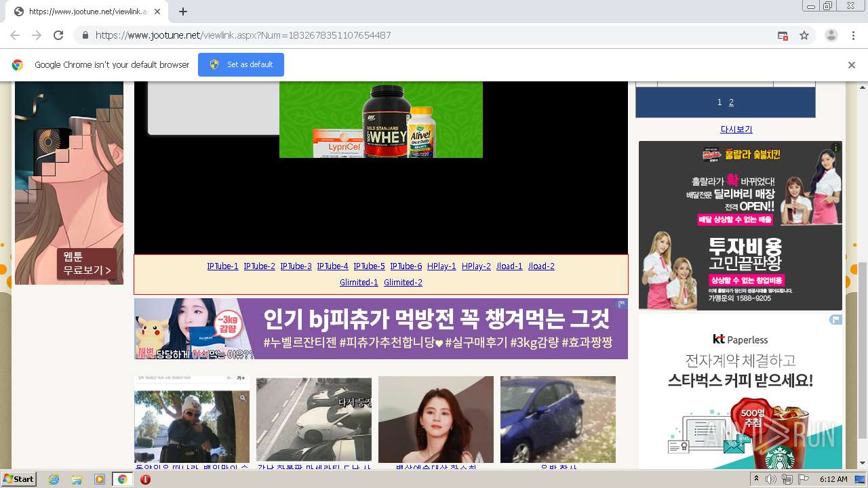868x488 pixels.
Task: Go back to previous page
Action: [x=15, y=35]
